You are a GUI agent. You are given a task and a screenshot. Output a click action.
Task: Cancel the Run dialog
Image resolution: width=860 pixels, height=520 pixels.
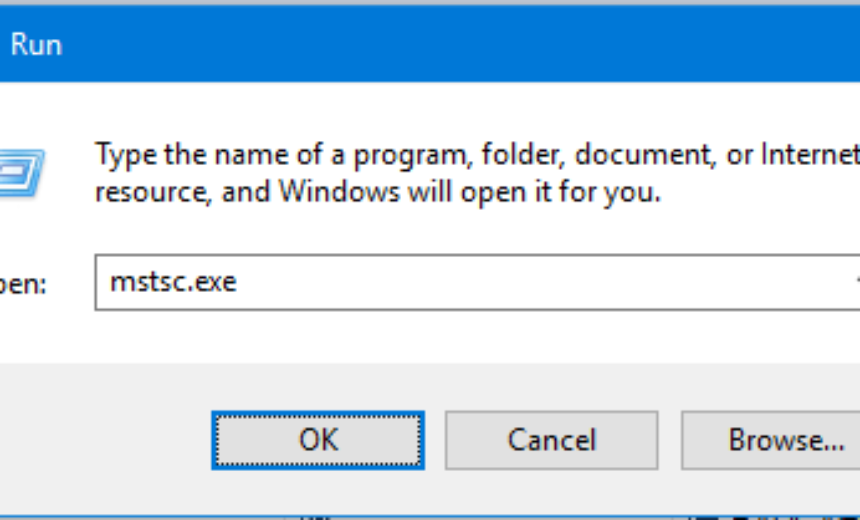click(x=551, y=440)
